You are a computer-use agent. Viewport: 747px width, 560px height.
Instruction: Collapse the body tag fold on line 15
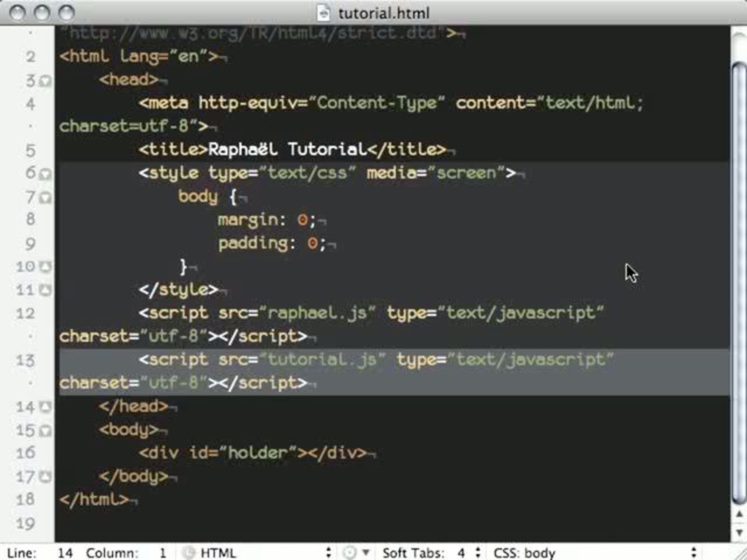pos(45,430)
